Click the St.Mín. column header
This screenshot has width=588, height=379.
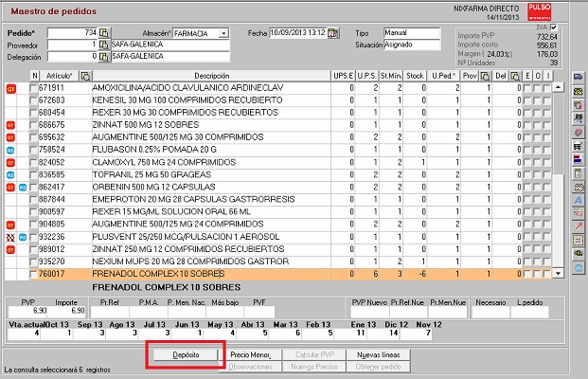(x=391, y=76)
